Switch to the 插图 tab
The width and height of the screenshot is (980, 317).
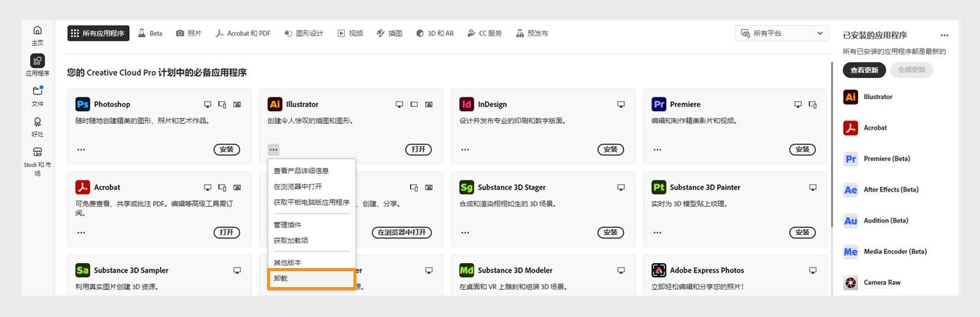(x=390, y=33)
